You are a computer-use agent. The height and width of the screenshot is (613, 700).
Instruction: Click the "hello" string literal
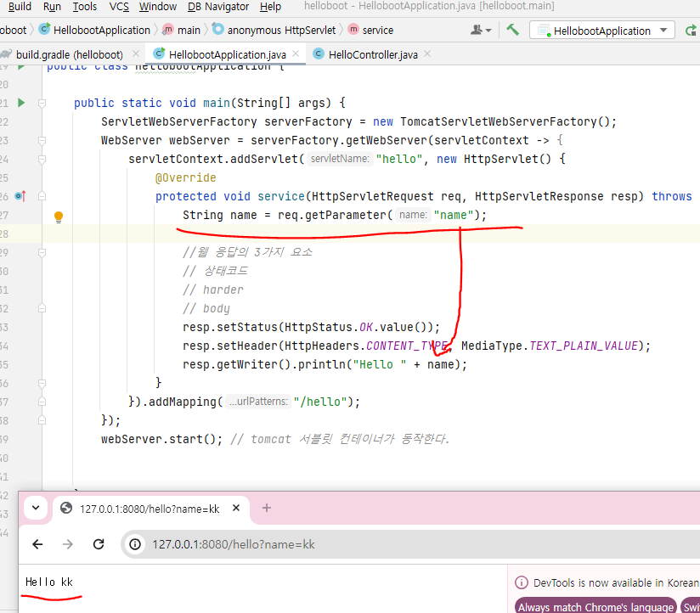[x=399, y=159]
